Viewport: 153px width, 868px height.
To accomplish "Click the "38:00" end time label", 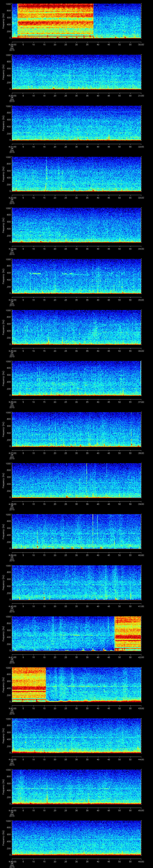I will point(141,453).
